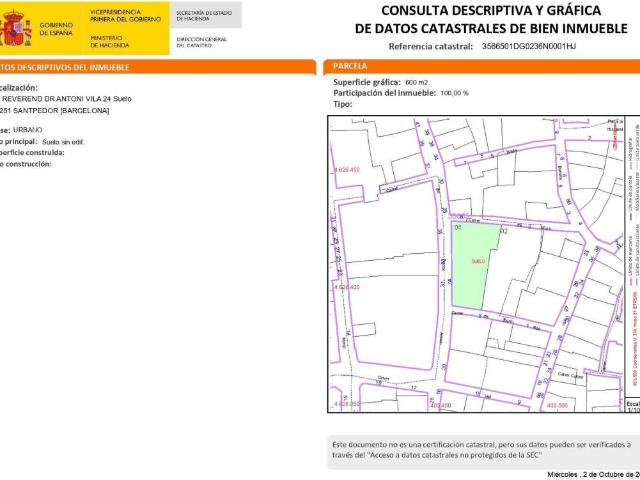Viewport: 640px width, 480px height.
Task: Click 'VICEPRESIDENCIA PRIMERA DEL GOBIERNO' text
Action: pos(125,16)
